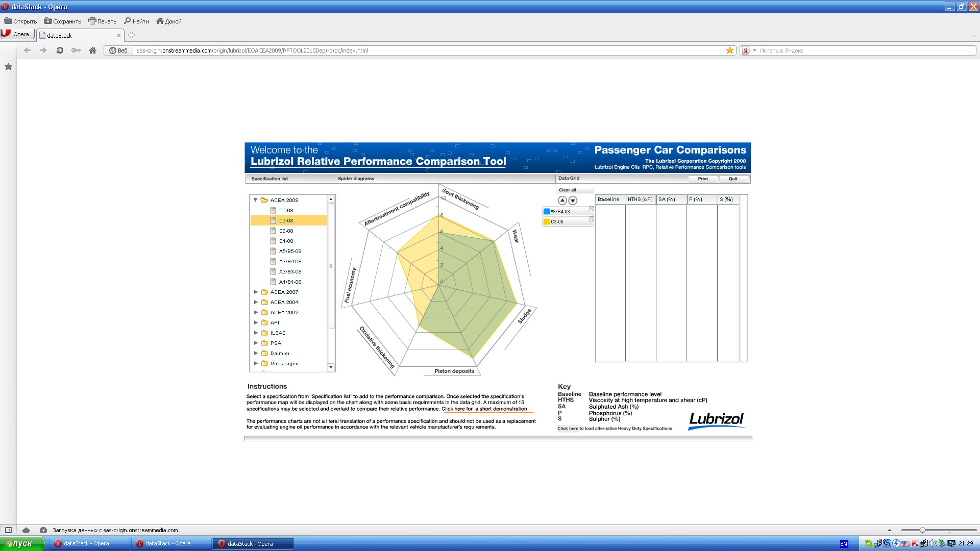Toggle Opera panel icon in status bar
This screenshot has height=551, width=980.
9,530
